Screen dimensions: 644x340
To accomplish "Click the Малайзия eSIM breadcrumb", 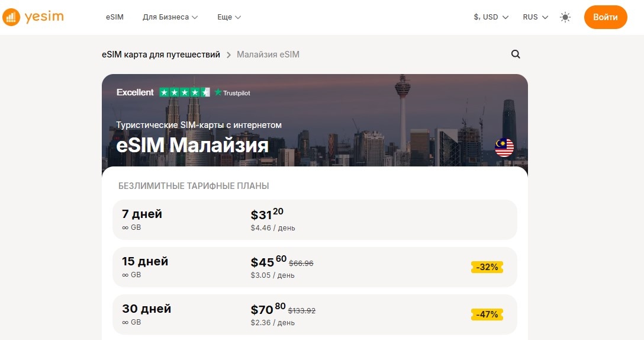I will [268, 54].
